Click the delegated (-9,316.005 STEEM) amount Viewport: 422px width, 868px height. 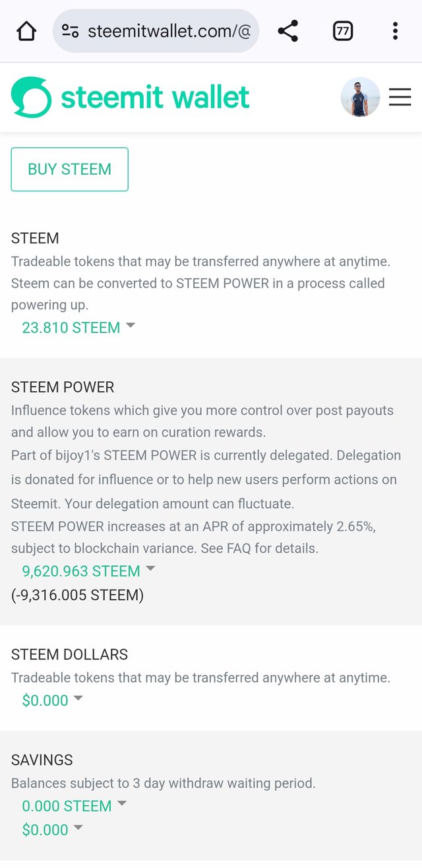click(77, 595)
